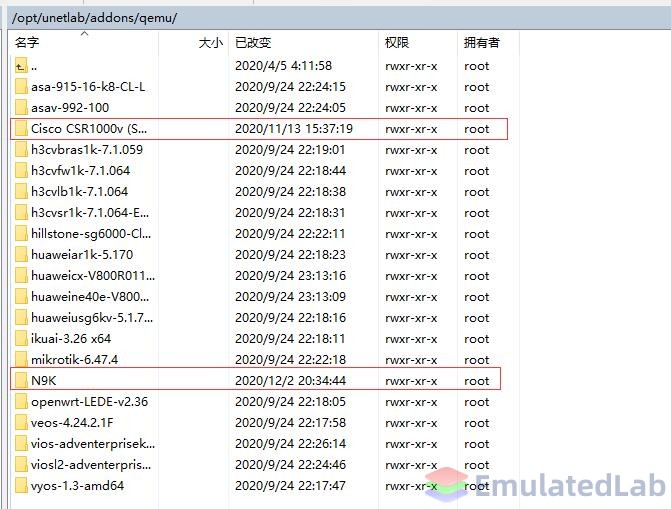The width and height of the screenshot is (671, 509).
Task: Select the veos-4.24.2.1F folder icon
Action: (21, 423)
